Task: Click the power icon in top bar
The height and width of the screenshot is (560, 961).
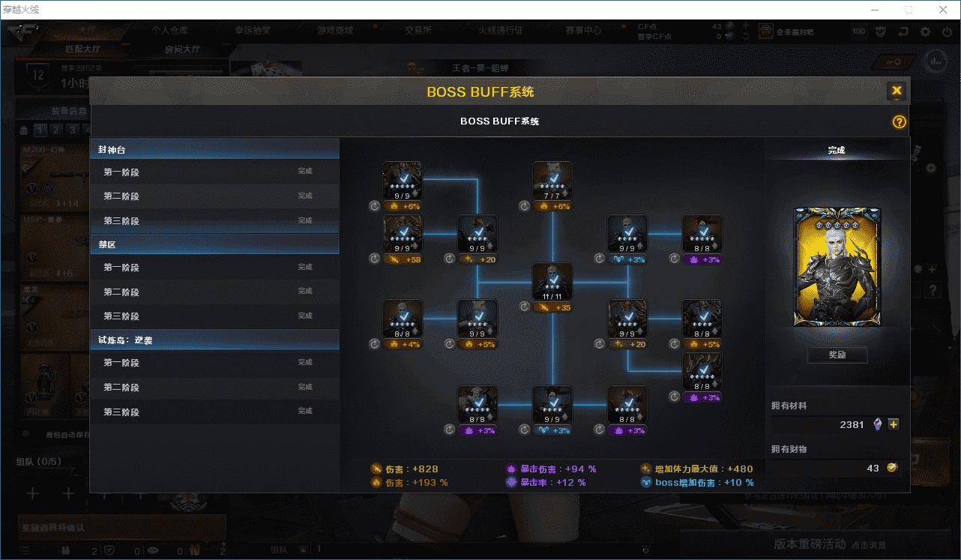Action: tap(946, 31)
